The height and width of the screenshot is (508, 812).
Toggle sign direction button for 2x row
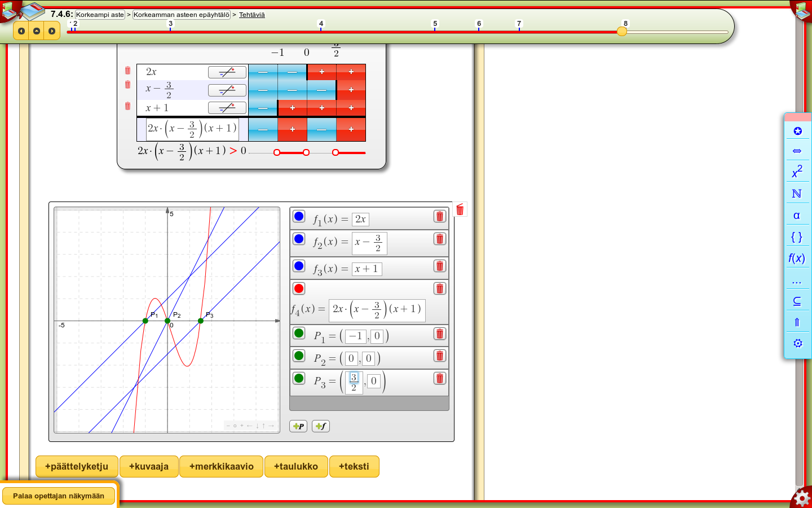tap(227, 72)
